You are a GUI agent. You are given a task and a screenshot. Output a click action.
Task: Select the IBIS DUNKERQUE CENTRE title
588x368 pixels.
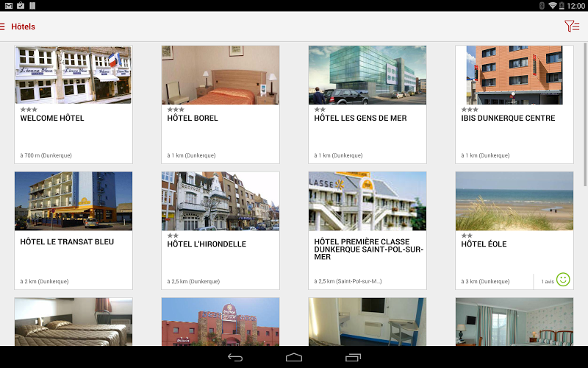click(x=508, y=118)
